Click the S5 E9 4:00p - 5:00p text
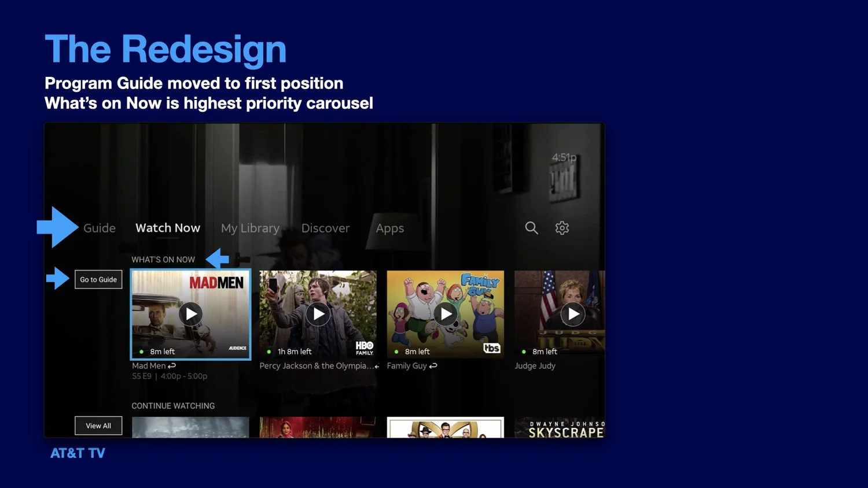This screenshot has height=488, width=868. (x=170, y=376)
